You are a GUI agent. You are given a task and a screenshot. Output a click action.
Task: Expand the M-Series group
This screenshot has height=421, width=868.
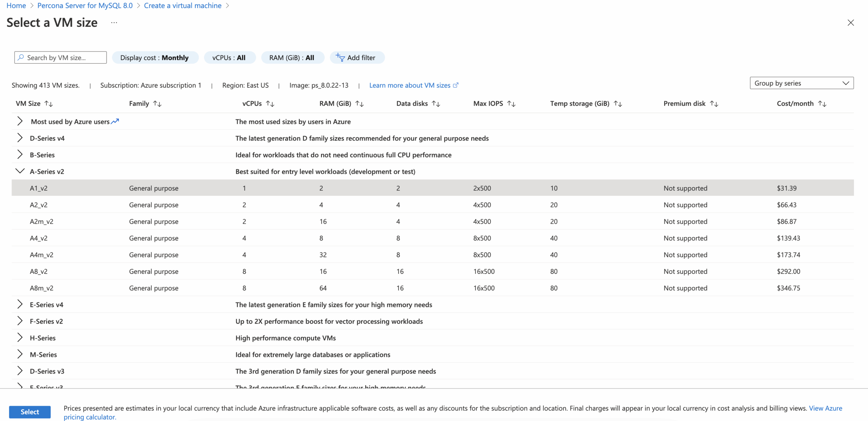coord(20,355)
